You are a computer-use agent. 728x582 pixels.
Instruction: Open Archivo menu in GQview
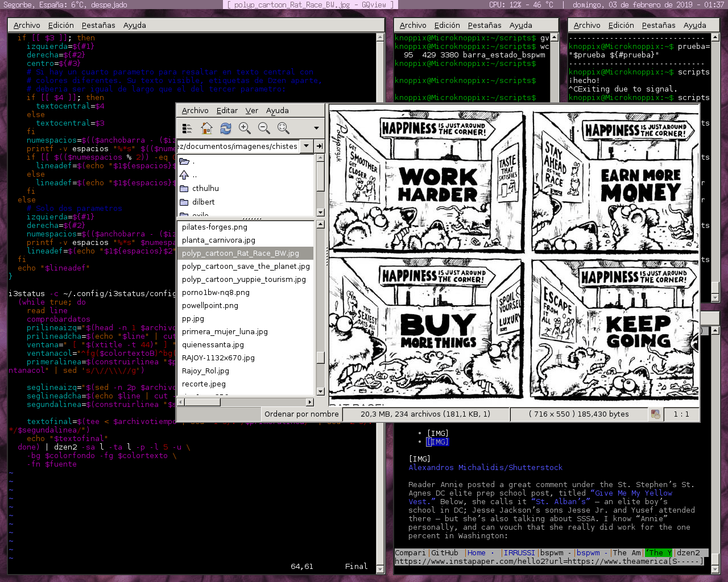(x=195, y=110)
